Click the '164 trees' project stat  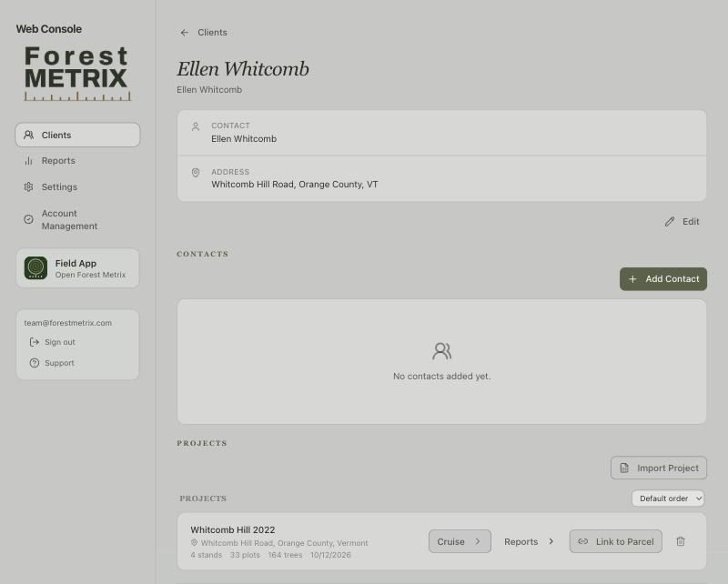(285, 555)
